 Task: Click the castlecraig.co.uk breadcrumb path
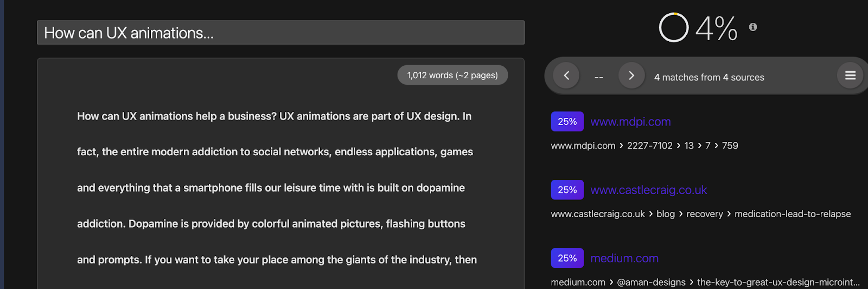pyautogui.click(x=700, y=214)
